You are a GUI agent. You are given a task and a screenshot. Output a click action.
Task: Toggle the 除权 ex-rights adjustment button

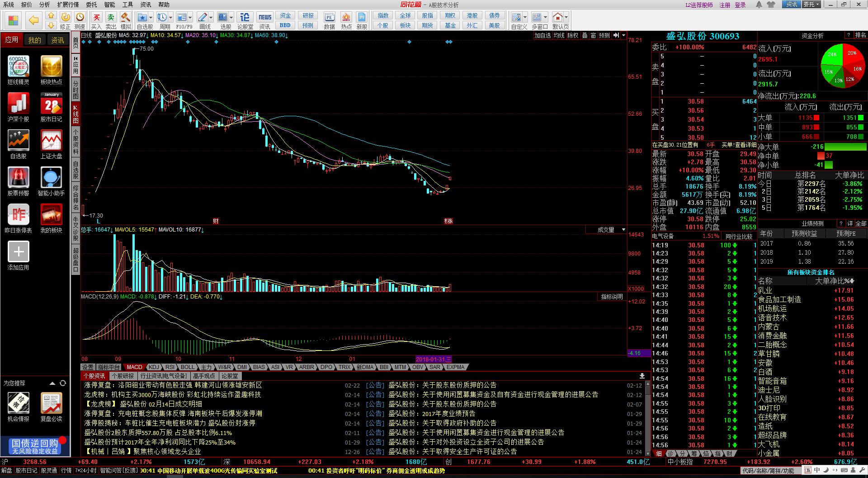tap(573, 35)
